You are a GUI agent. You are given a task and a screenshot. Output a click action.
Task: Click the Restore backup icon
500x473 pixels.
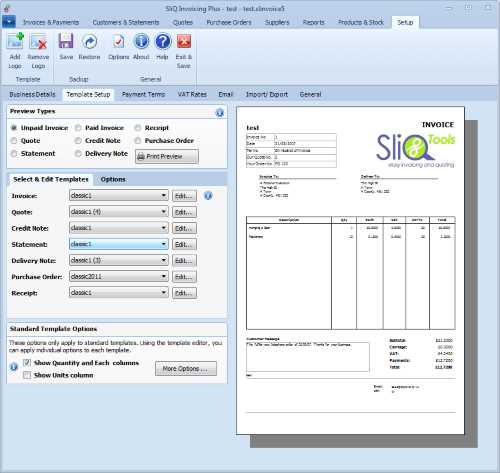89,41
